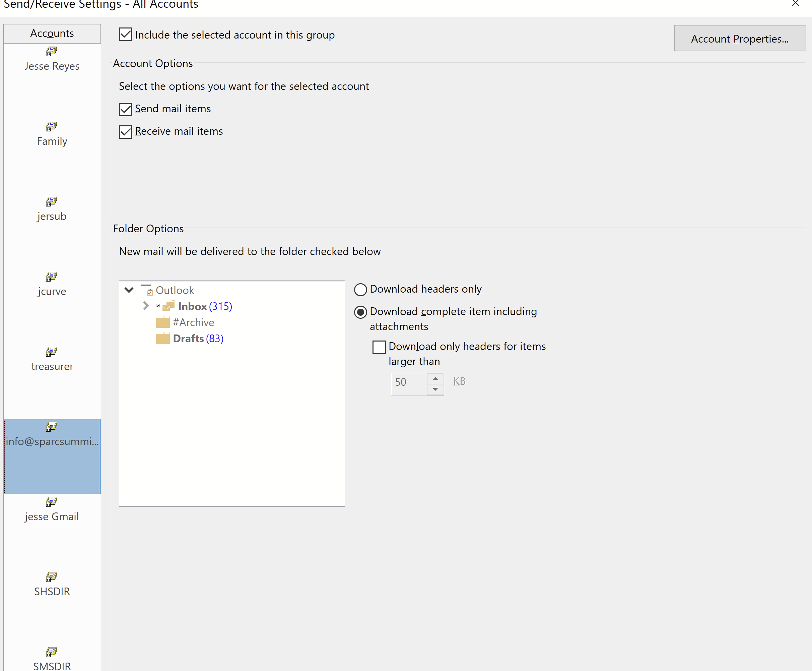Select the Family account icon
812x671 pixels.
click(52, 126)
